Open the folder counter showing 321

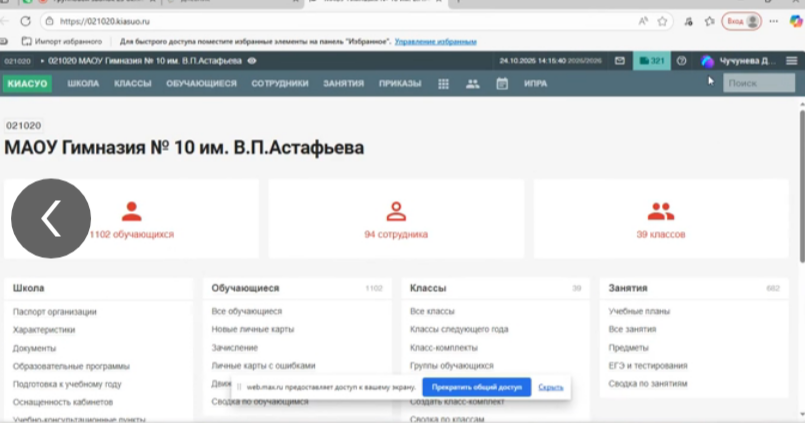pyautogui.click(x=652, y=61)
